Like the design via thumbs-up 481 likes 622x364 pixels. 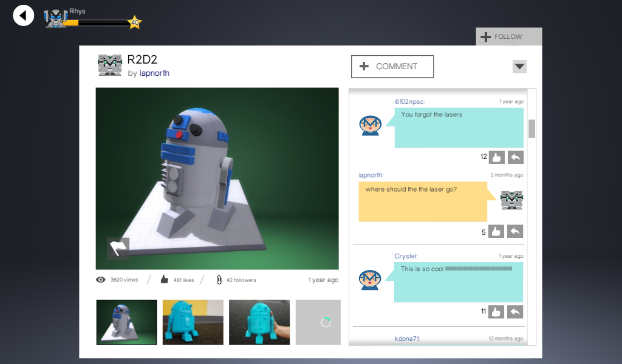[x=164, y=280]
